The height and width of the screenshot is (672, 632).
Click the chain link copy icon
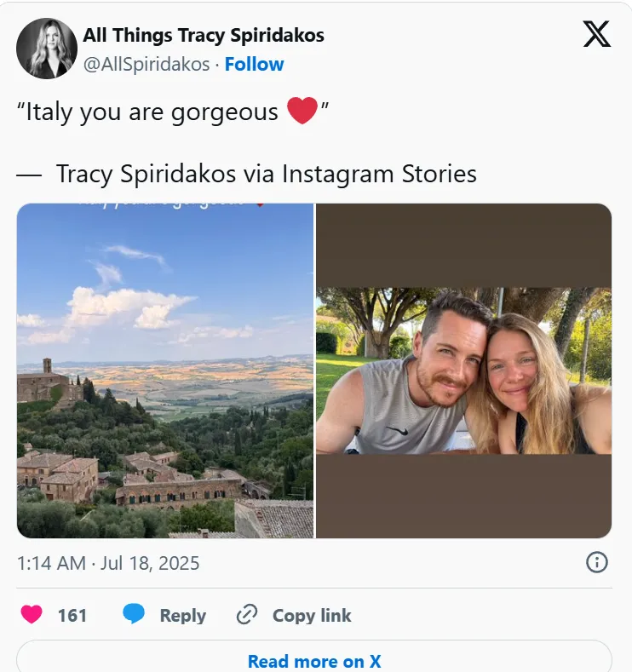tap(247, 615)
